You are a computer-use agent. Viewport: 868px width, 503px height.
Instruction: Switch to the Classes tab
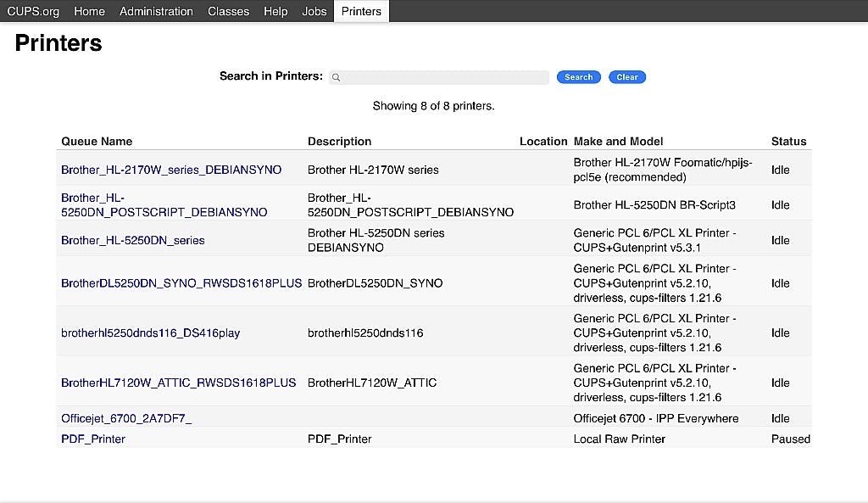[228, 11]
